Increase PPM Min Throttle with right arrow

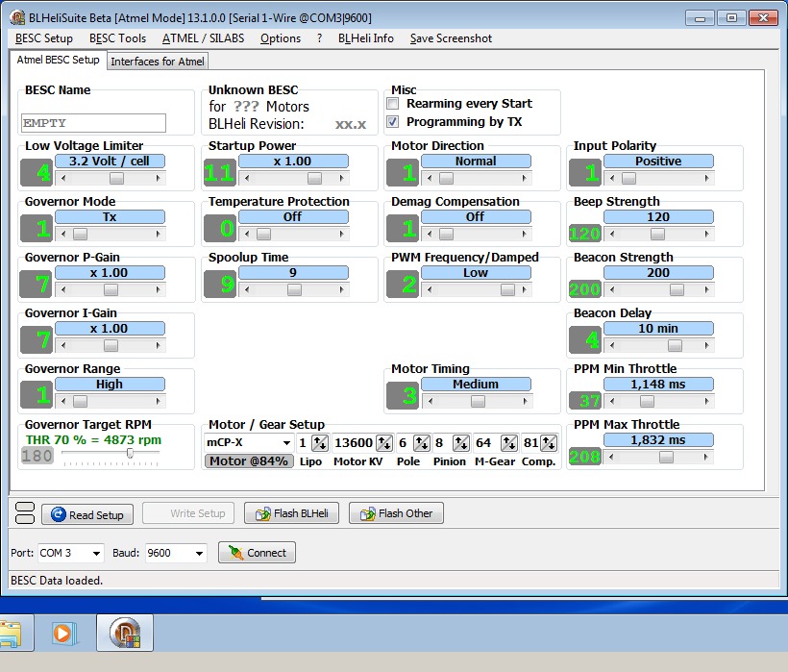tap(707, 401)
